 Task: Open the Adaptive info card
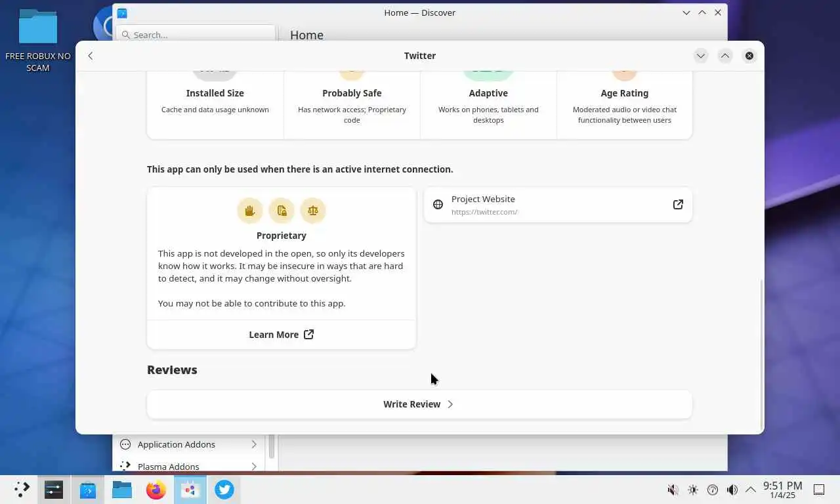pyautogui.click(x=488, y=105)
